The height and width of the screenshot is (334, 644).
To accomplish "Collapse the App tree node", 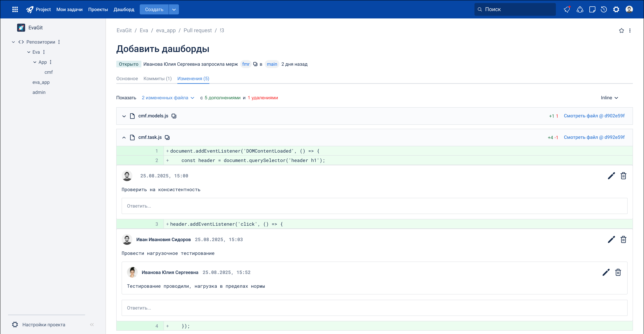I will coord(35,62).
